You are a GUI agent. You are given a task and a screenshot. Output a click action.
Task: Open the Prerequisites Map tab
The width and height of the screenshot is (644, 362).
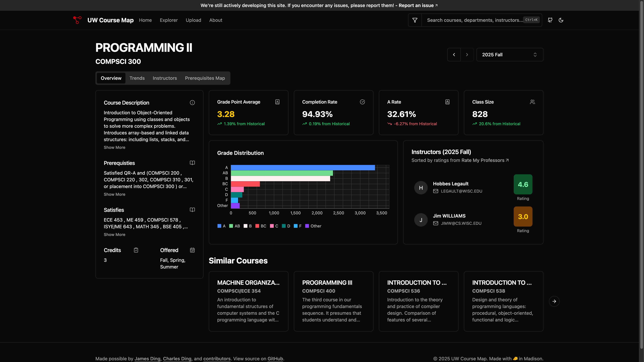point(205,78)
